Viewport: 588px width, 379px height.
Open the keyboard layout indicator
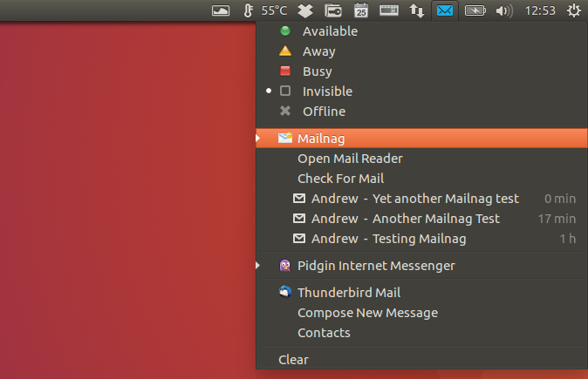(x=389, y=10)
